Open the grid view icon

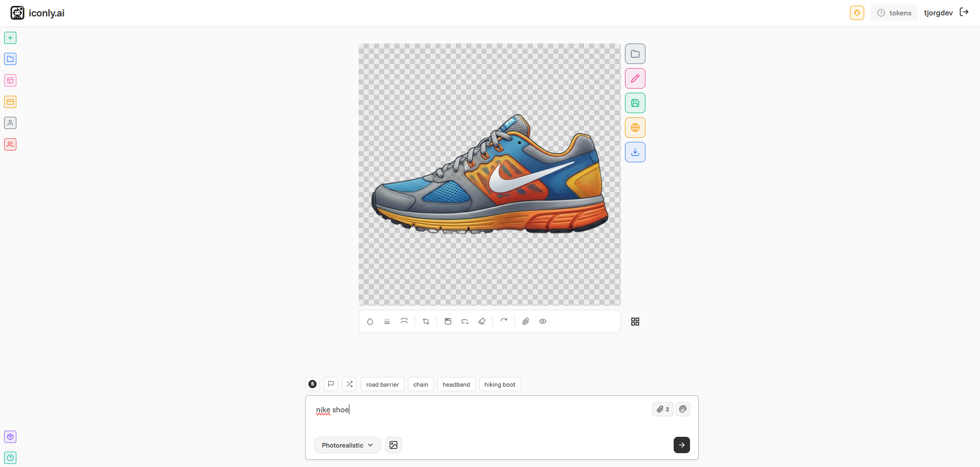(635, 322)
